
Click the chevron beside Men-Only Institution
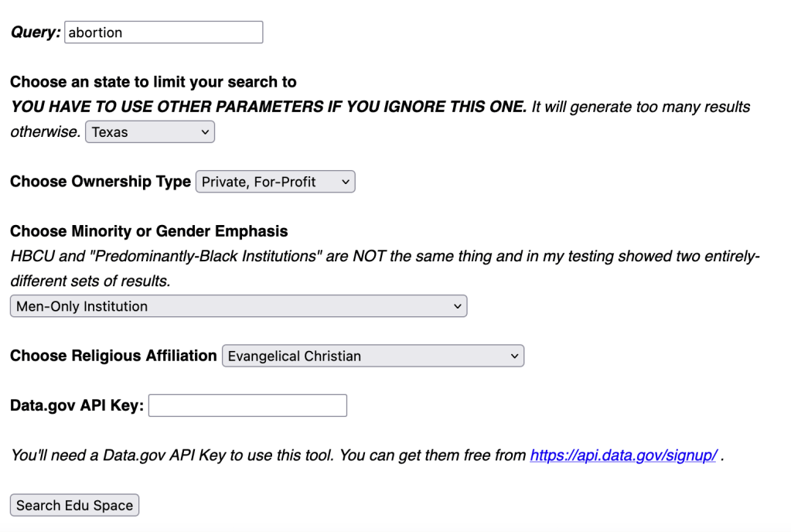(x=455, y=305)
